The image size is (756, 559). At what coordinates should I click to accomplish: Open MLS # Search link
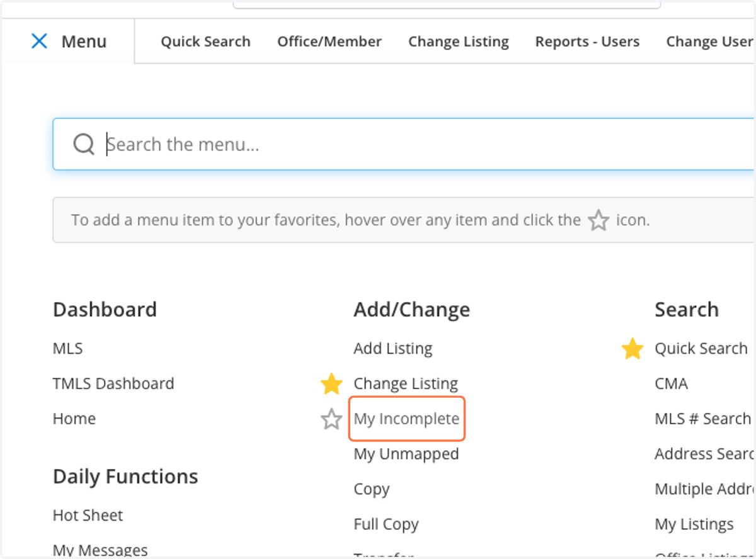click(703, 419)
